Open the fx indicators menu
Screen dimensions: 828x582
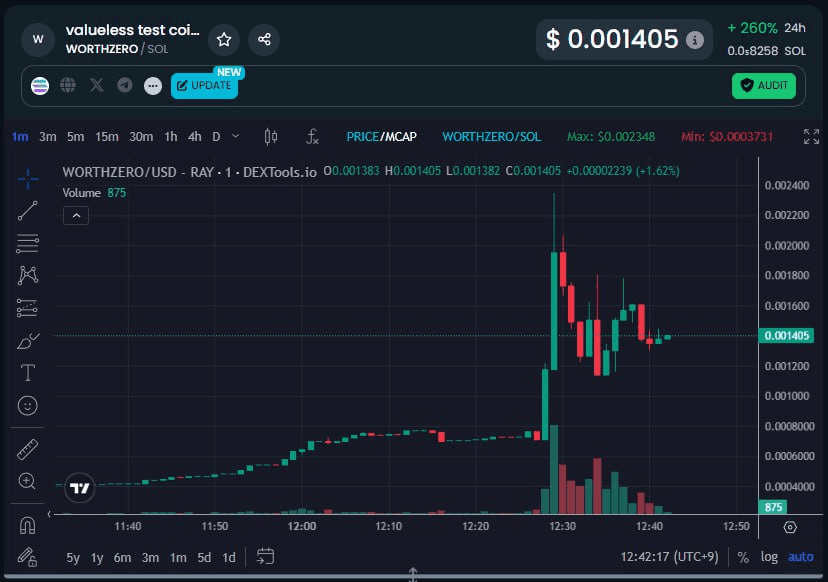click(x=312, y=137)
